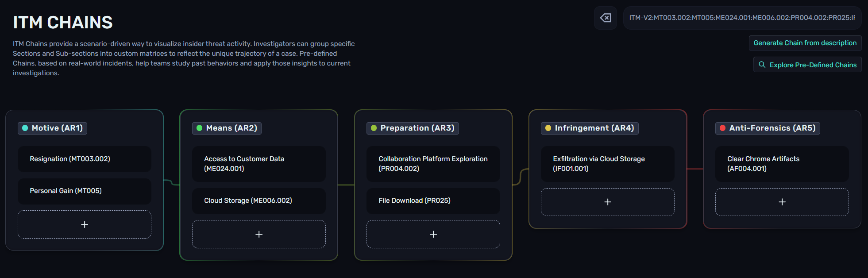The height and width of the screenshot is (278, 868).
Task: Add a new item to Means column
Action: click(259, 234)
